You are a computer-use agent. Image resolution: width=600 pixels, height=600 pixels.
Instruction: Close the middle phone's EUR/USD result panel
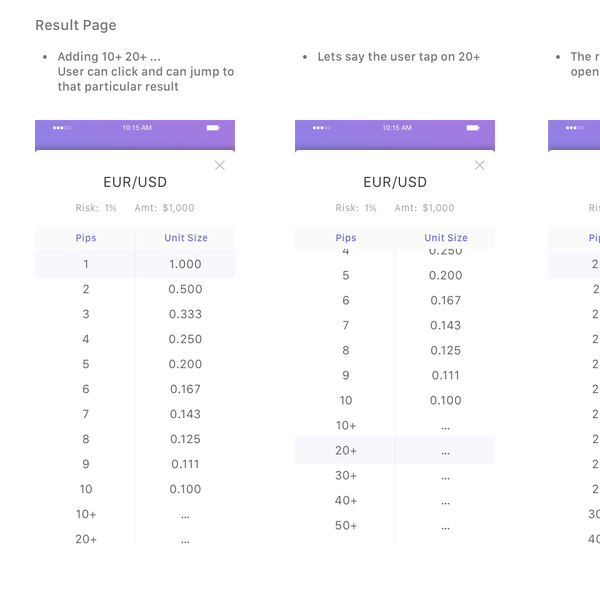tap(480, 165)
